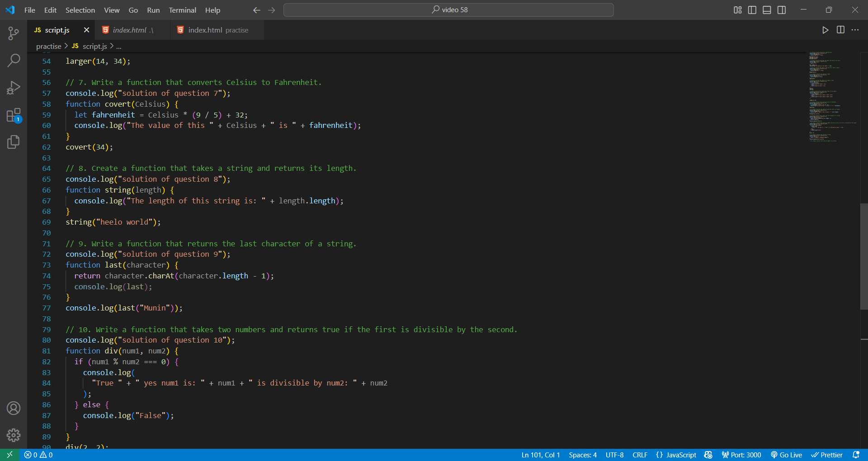Click line number 81

tap(47, 351)
